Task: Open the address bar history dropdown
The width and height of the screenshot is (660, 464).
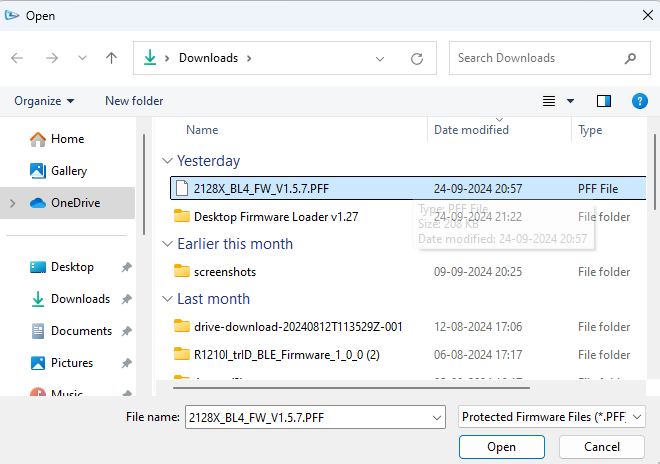Action: pos(380,58)
